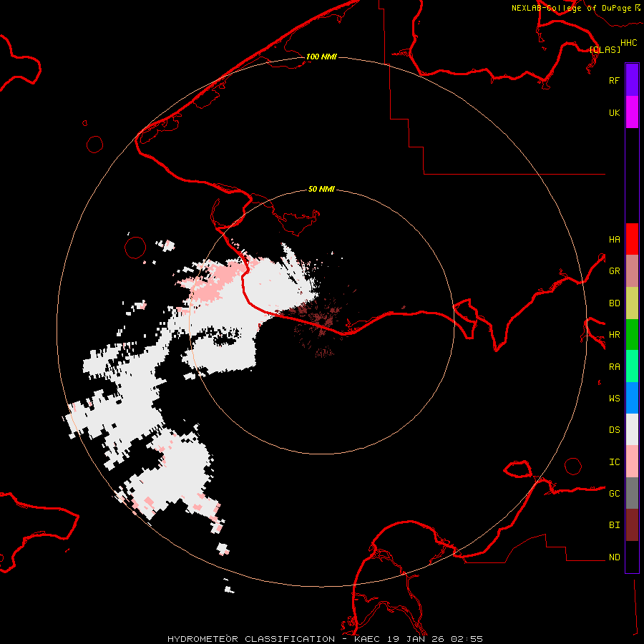Click the RF legend label

[614, 80]
